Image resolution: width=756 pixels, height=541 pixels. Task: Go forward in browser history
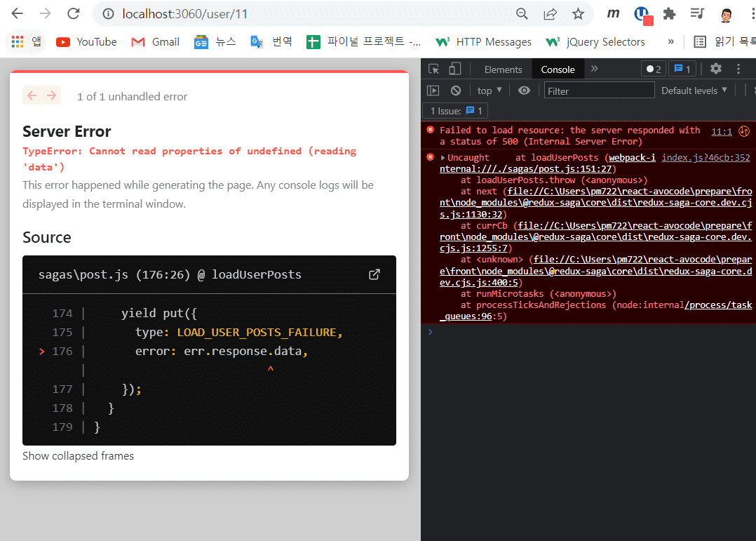[46, 13]
